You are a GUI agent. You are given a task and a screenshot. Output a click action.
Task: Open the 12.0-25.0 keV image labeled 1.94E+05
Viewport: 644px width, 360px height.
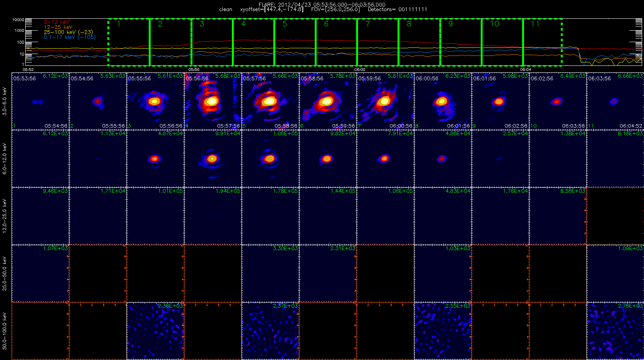213,216
